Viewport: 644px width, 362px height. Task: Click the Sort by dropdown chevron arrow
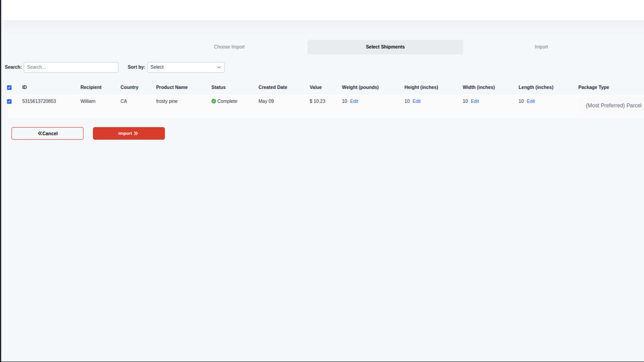[219, 67]
